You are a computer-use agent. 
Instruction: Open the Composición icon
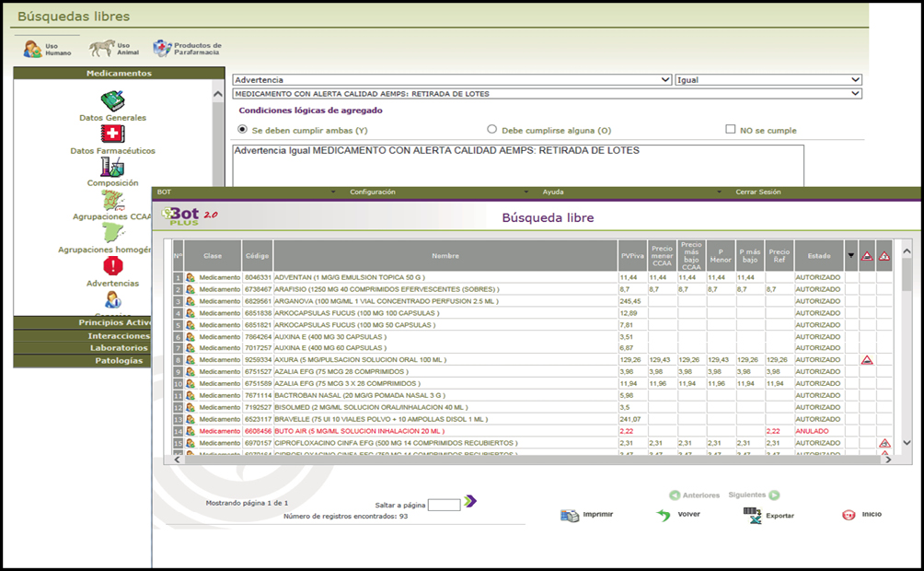pos(112,167)
